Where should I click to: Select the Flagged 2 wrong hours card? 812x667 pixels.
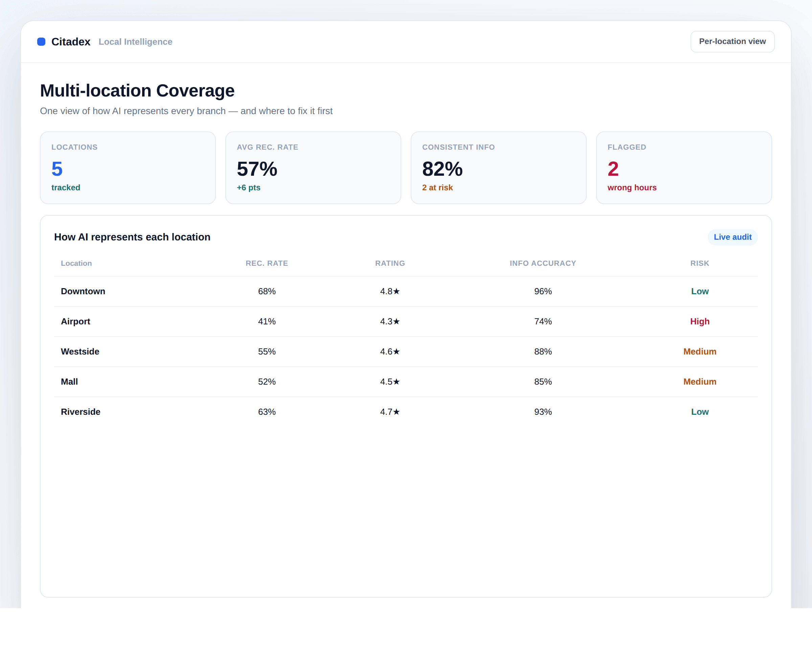coord(684,168)
